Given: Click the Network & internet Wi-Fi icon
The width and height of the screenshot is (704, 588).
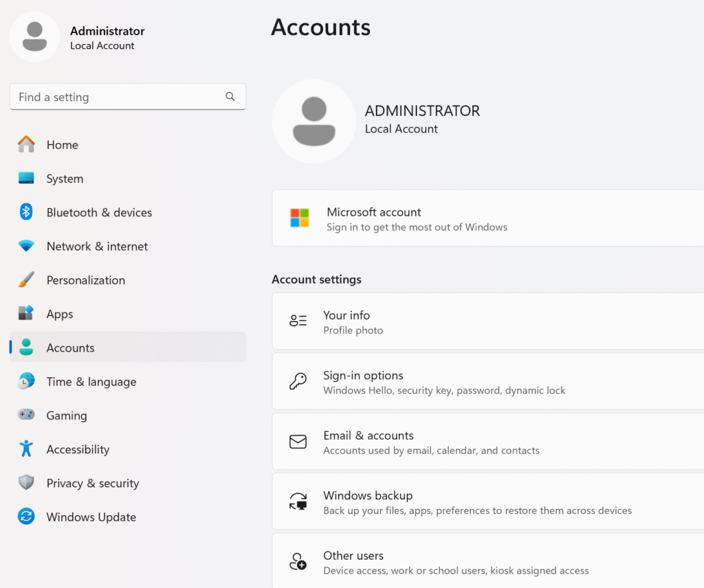Looking at the screenshot, I should pos(26,246).
